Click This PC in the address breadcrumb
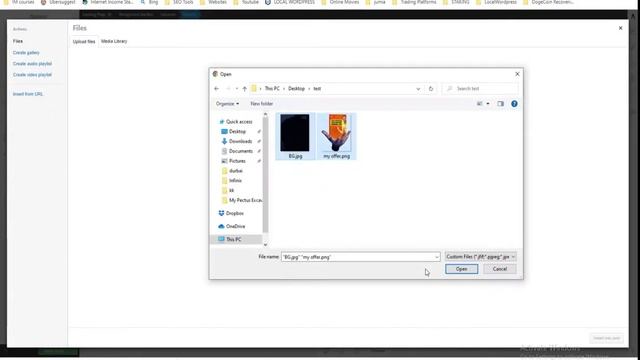Image resolution: width=640 pixels, height=360 pixels. click(272, 89)
